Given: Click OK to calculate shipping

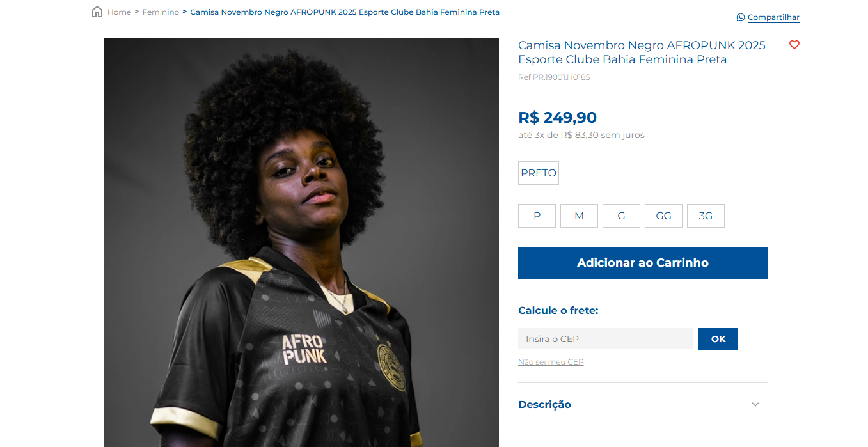Looking at the screenshot, I should [x=718, y=339].
